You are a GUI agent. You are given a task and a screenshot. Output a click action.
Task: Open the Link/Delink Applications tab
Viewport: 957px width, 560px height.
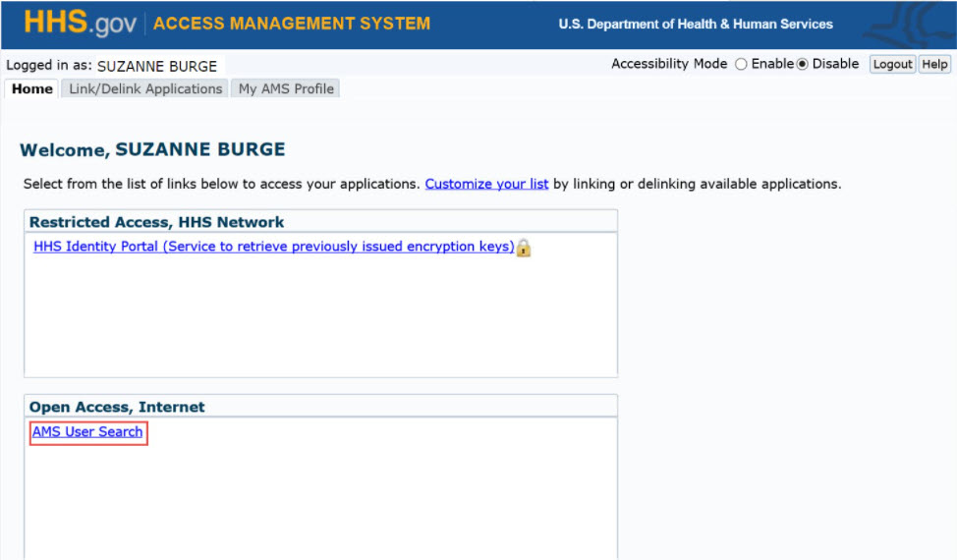click(x=145, y=88)
